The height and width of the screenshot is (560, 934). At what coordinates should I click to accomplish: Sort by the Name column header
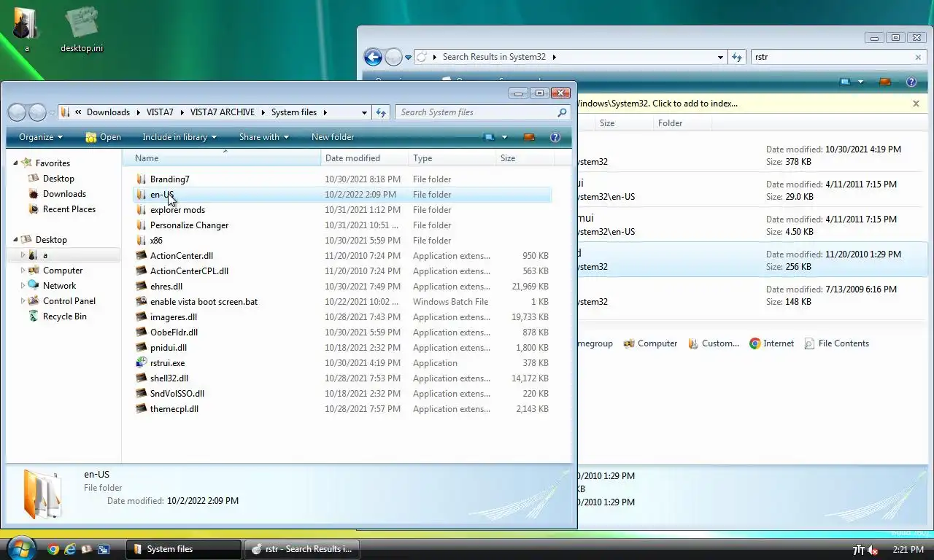click(222, 158)
